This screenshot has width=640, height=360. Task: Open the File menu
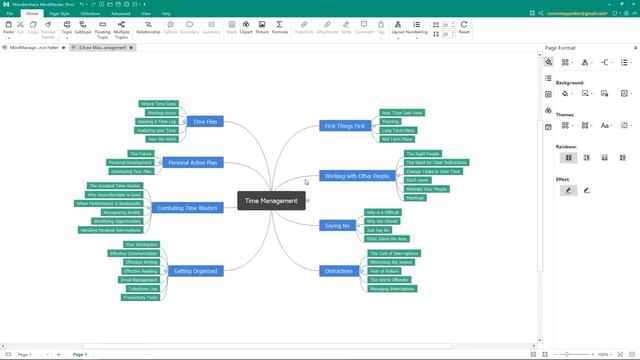click(x=9, y=13)
